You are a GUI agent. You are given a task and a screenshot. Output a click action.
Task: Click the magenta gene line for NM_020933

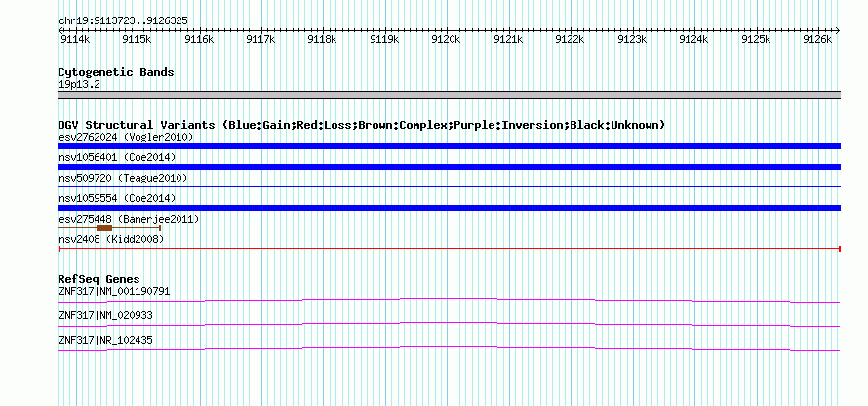[x=449, y=325]
